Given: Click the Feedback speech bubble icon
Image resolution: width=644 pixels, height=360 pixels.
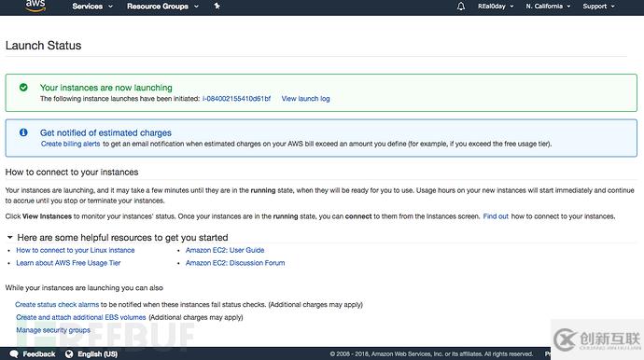Looking at the screenshot, I should [x=14, y=353].
